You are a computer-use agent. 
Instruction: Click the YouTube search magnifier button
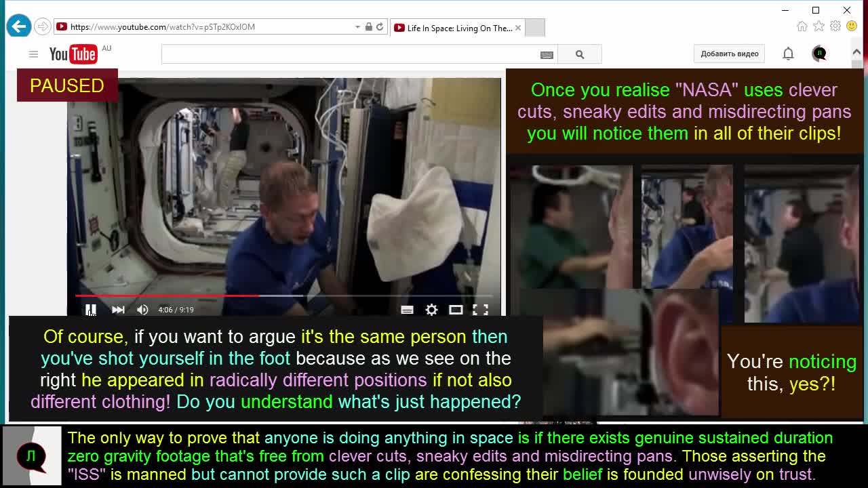click(580, 54)
